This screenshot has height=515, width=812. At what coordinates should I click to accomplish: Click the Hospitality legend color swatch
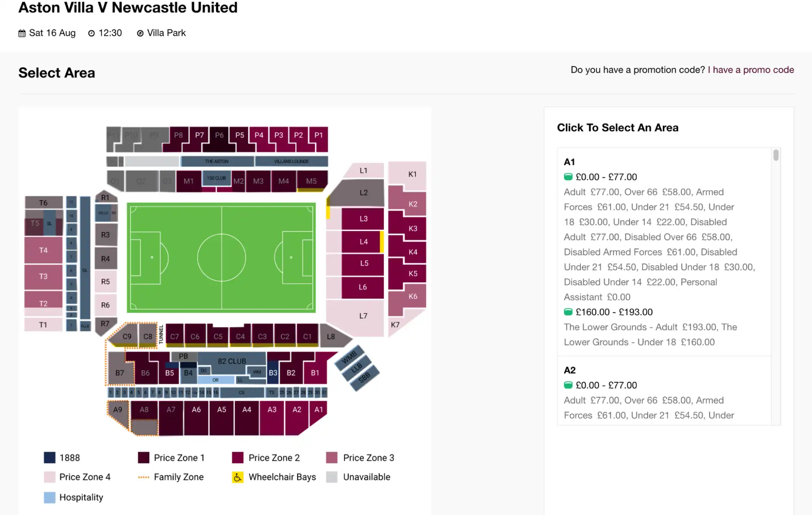pyautogui.click(x=49, y=497)
